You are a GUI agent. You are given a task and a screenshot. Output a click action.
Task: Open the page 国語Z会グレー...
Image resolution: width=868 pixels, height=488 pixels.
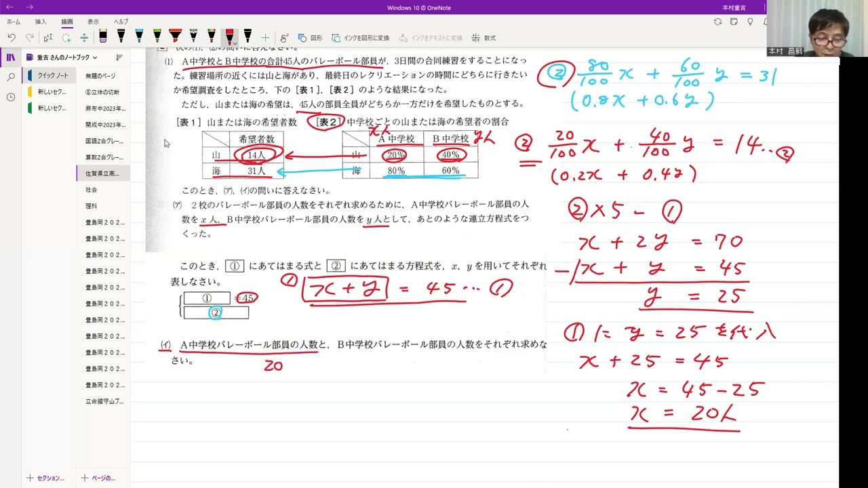103,141
